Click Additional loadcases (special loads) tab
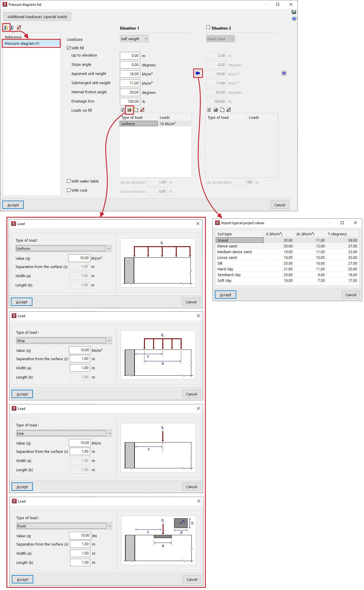This screenshot has width=364, height=590. (x=38, y=17)
